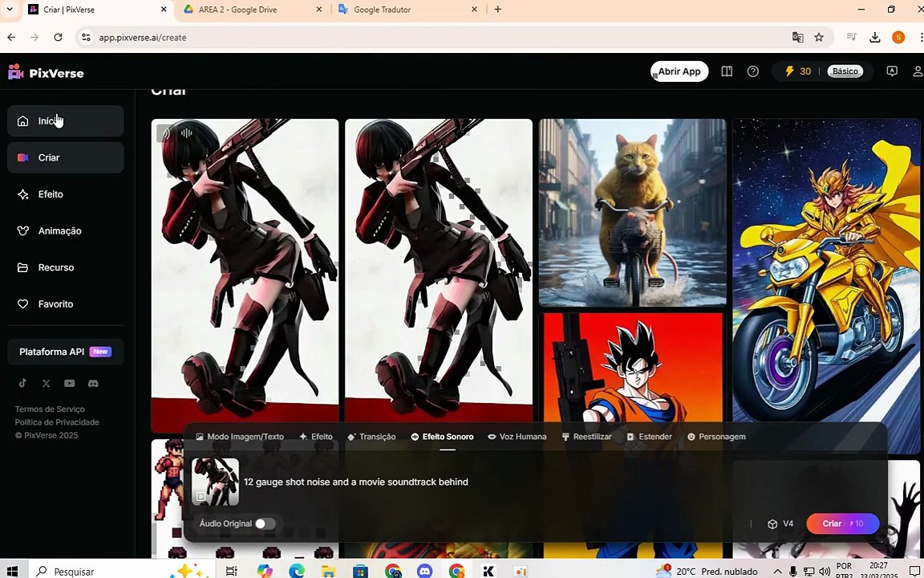Open browser downloads icon
Screen dimensions: 924x578
[874, 37]
